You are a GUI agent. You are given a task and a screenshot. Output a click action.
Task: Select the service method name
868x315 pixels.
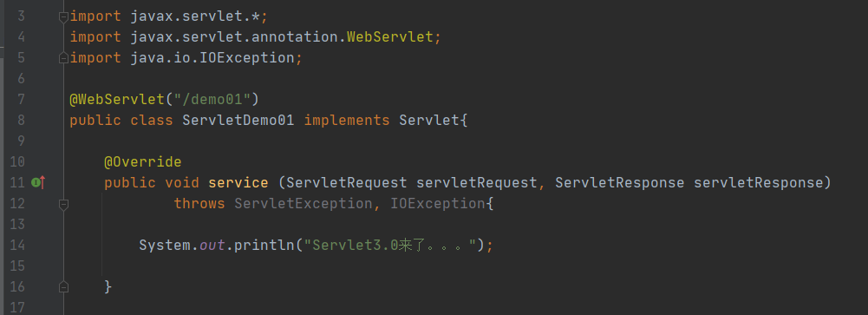coord(238,183)
